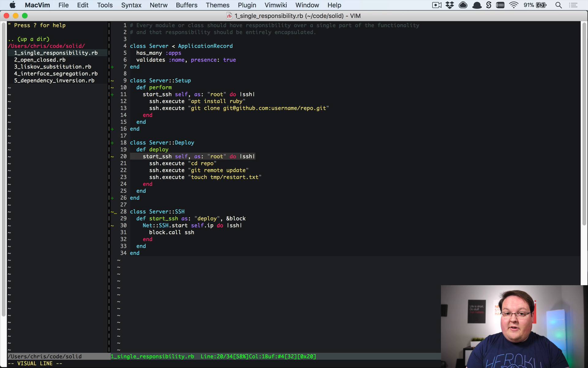This screenshot has height=368, width=588.
Task: Click the Spotlight search icon
Action: tap(559, 5)
